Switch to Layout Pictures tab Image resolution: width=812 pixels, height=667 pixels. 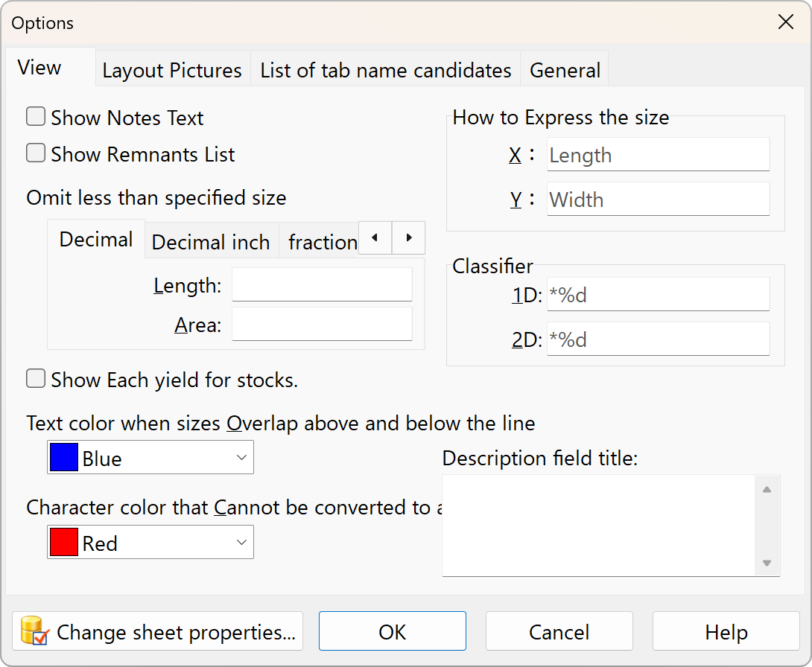172,70
